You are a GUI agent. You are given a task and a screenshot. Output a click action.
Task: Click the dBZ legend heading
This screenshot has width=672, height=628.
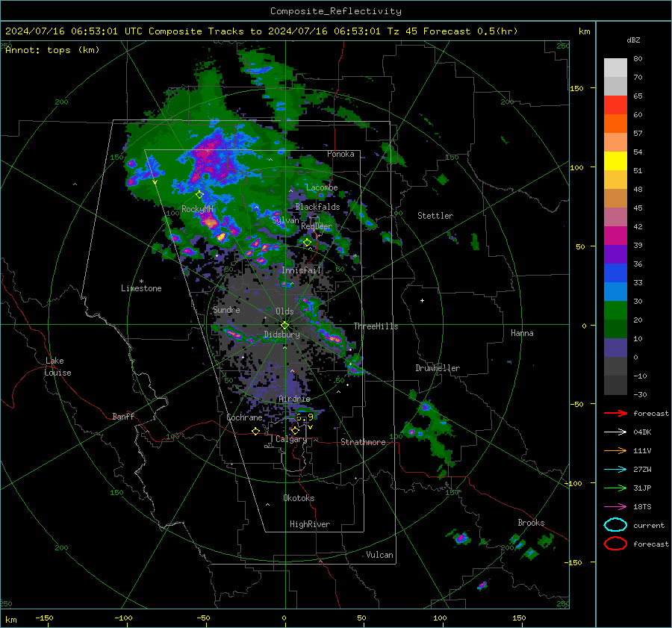tap(633, 40)
